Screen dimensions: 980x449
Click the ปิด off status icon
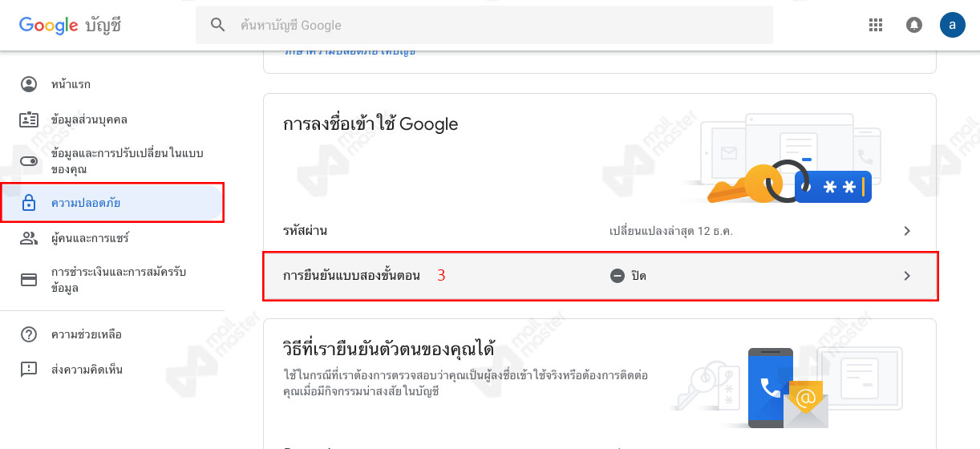[618, 276]
